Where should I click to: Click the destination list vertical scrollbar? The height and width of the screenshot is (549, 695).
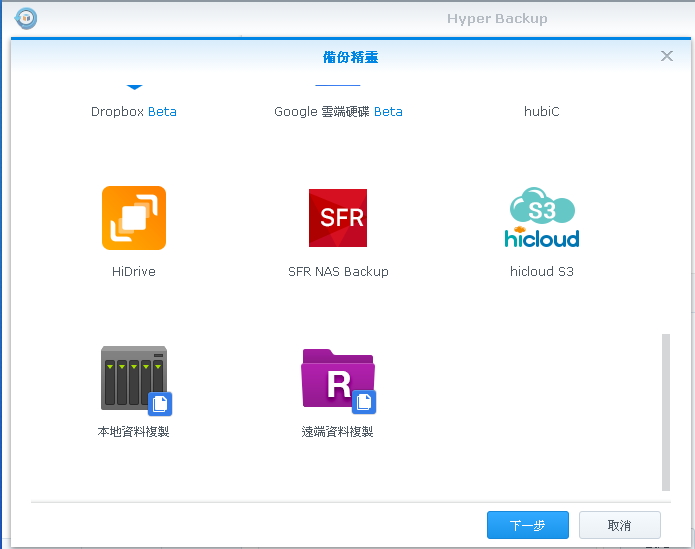666,413
